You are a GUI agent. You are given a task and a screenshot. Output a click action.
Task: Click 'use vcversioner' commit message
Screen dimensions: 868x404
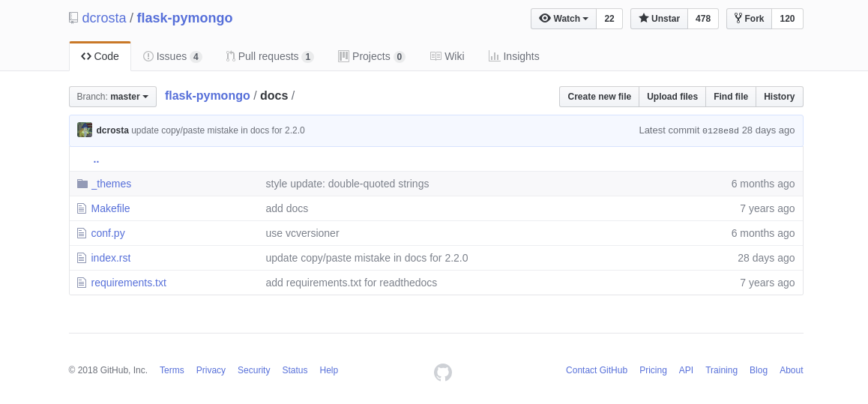tap(302, 234)
